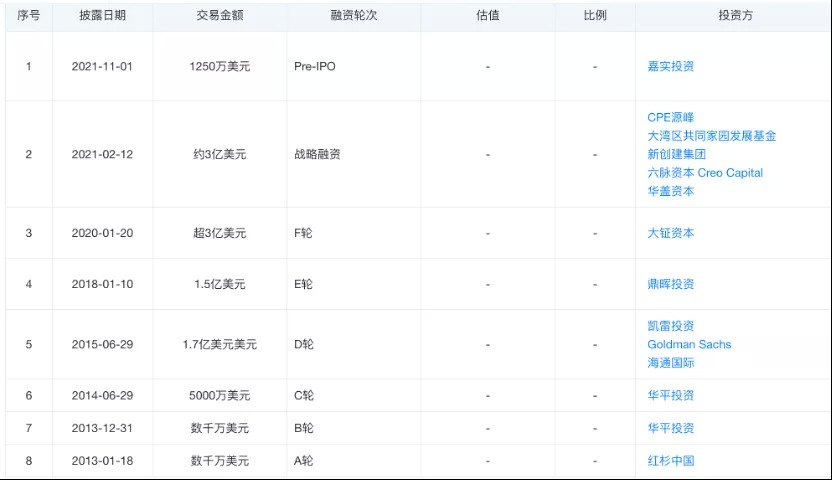Open 六脉资本 Creo Capital link
832x480 pixels.
[705, 173]
